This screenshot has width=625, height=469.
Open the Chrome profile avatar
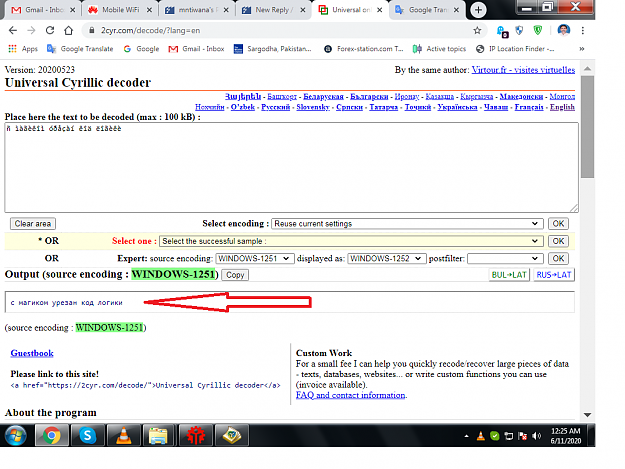point(564,30)
